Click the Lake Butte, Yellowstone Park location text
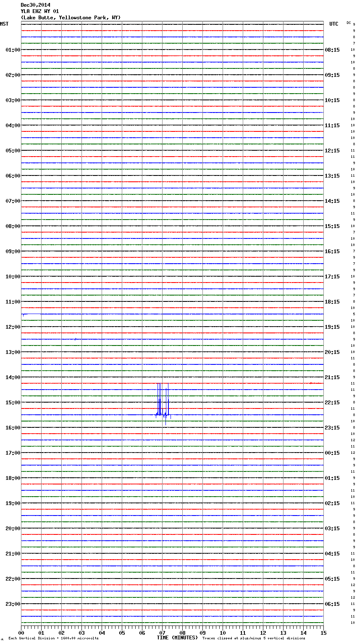357x644 pixels. (x=71, y=18)
